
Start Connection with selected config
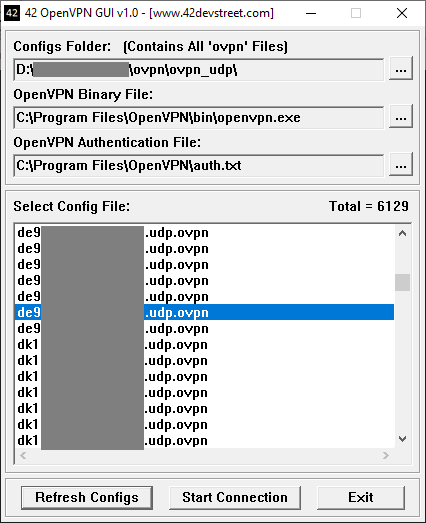click(235, 497)
